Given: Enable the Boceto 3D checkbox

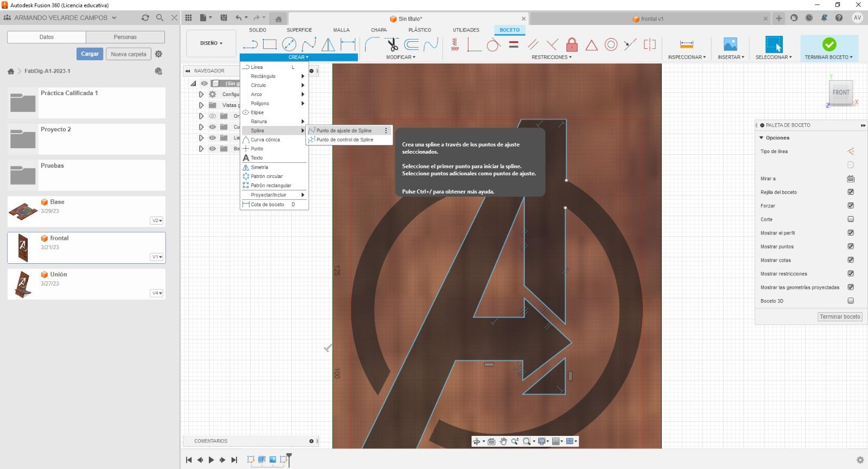Looking at the screenshot, I should click(x=851, y=301).
